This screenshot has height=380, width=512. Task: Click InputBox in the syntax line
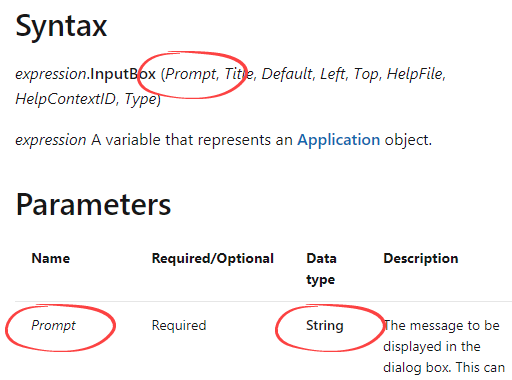pyautogui.click(x=123, y=74)
